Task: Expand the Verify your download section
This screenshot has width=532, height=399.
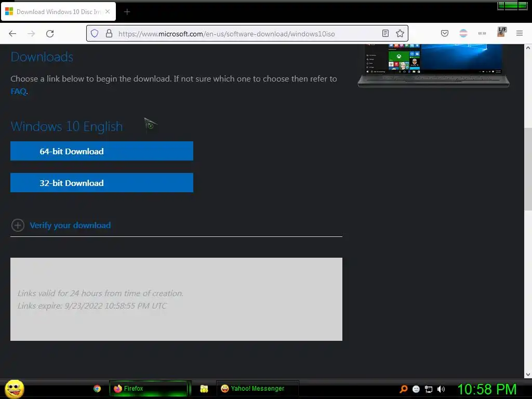Action: [70, 225]
